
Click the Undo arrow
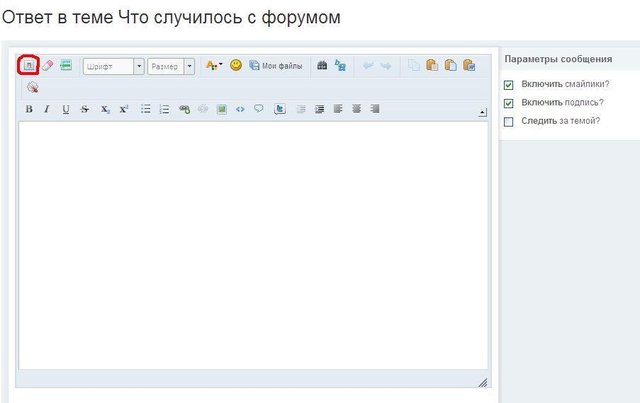tap(368, 65)
